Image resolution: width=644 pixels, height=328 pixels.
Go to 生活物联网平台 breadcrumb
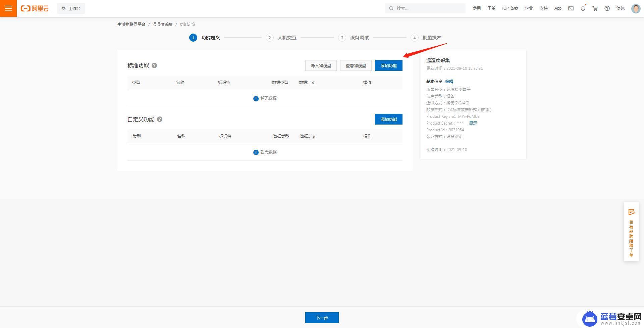[x=131, y=25]
